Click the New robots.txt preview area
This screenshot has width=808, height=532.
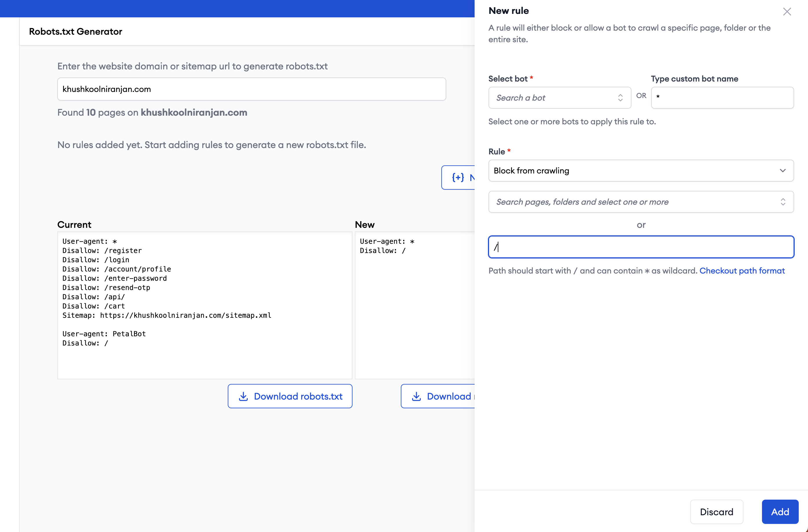pyautogui.click(x=414, y=305)
